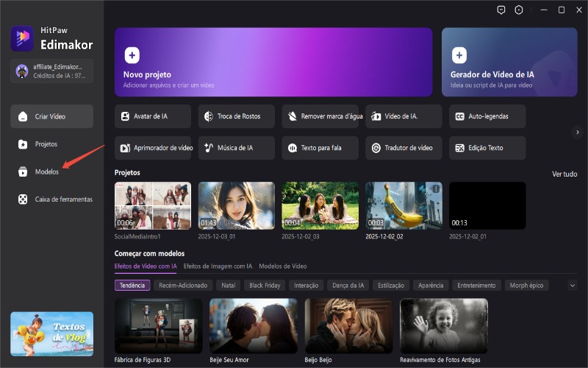Select the Tendência filter chip

132,286
